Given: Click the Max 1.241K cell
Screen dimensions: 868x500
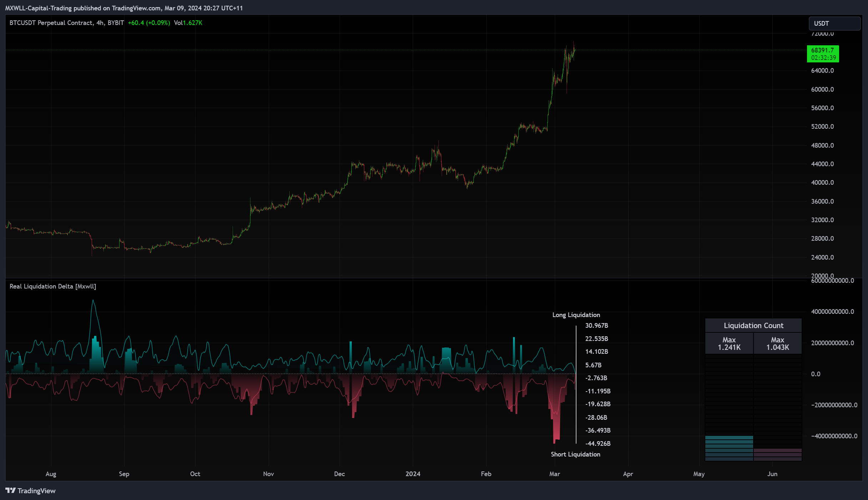Looking at the screenshot, I should 729,343.
